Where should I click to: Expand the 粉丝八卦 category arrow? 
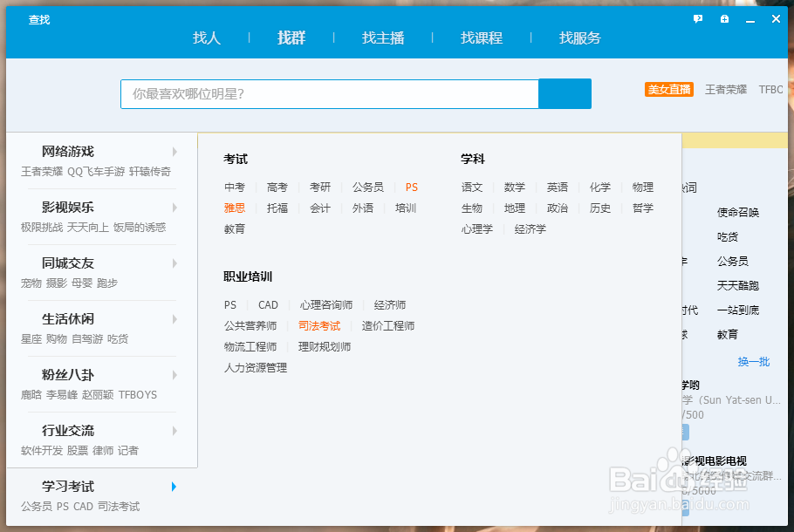[175, 374]
